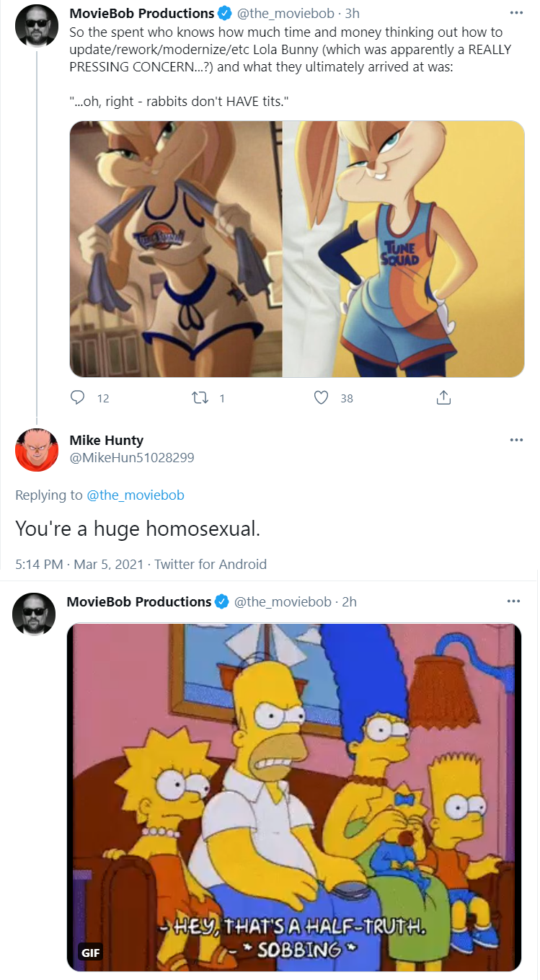Click the 3h timestamp on the top tweet
Screen dimensions: 540x980
(352, 14)
